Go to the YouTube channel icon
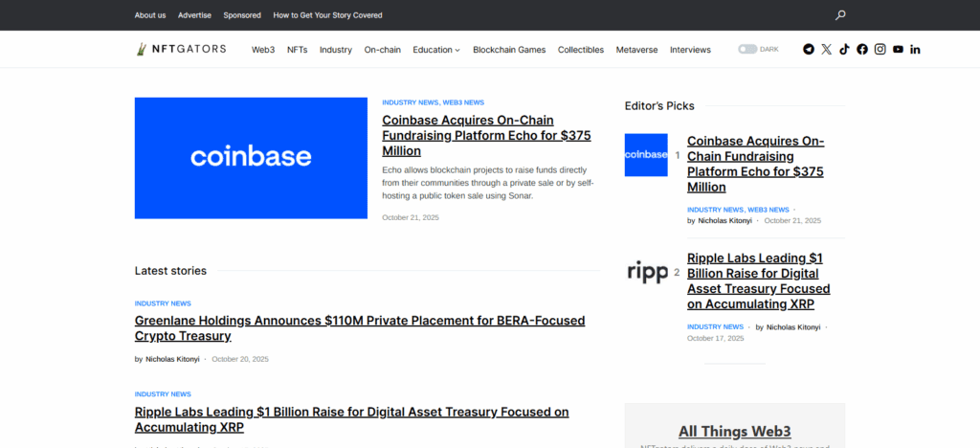The width and height of the screenshot is (980, 448). pos(898,50)
